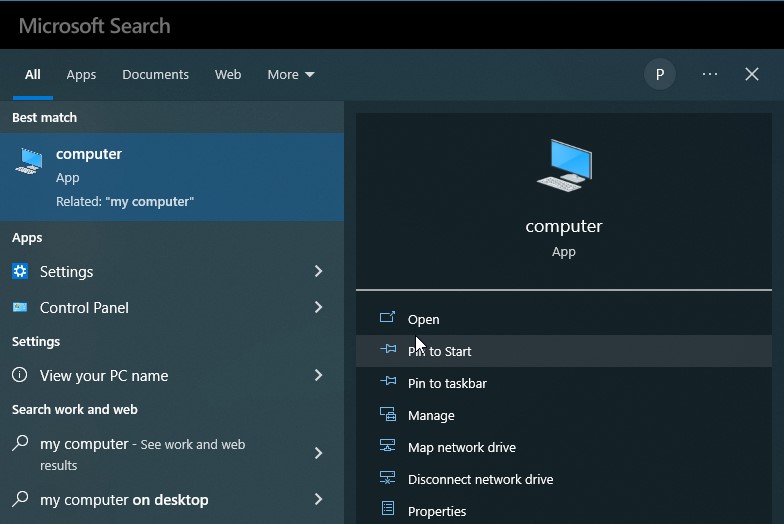The height and width of the screenshot is (524, 784).
Task: Click the Settings gear icon under Apps
Action: point(20,272)
